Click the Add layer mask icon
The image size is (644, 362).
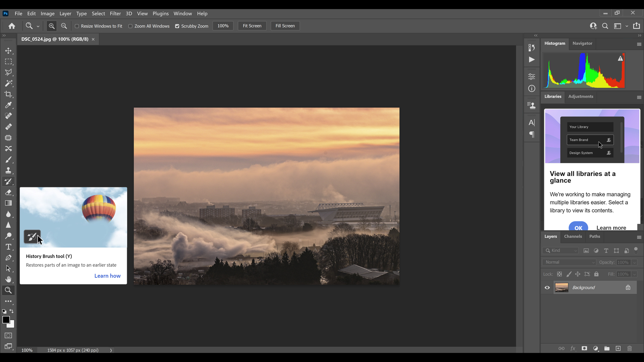click(584, 348)
